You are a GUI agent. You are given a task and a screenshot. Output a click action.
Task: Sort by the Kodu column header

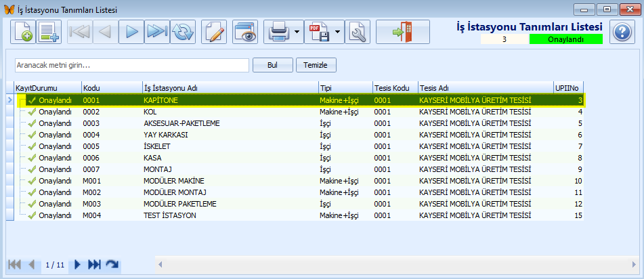tap(112, 88)
